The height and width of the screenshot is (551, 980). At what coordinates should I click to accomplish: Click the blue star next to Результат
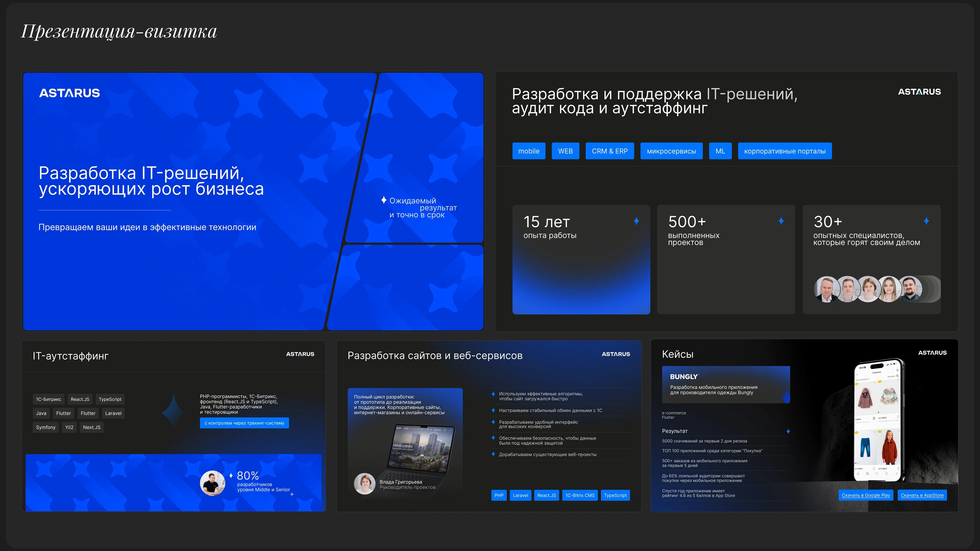pos(788,431)
